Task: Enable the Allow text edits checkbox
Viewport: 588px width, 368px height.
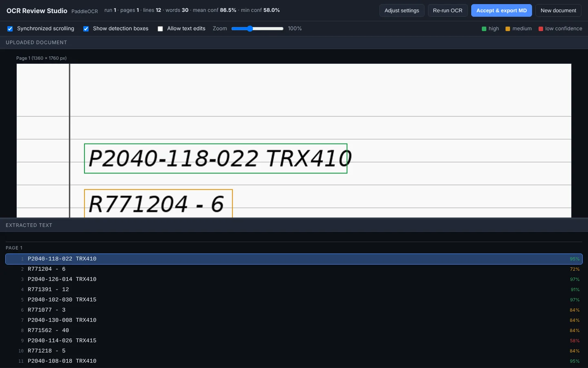Action: (x=160, y=29)
